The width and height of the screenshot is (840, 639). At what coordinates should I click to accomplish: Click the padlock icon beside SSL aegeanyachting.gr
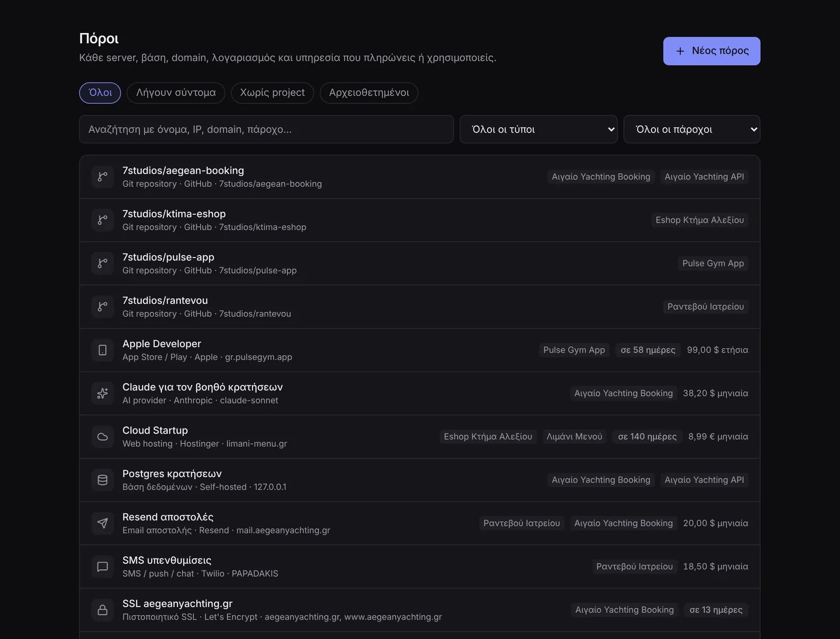point(103,610)
